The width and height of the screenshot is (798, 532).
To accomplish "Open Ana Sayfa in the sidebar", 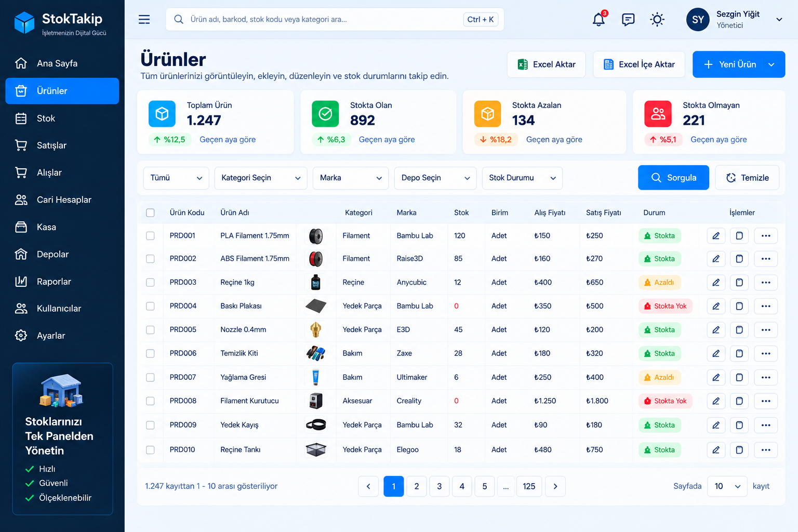I will pyautogui.click(x=62, y=63).
